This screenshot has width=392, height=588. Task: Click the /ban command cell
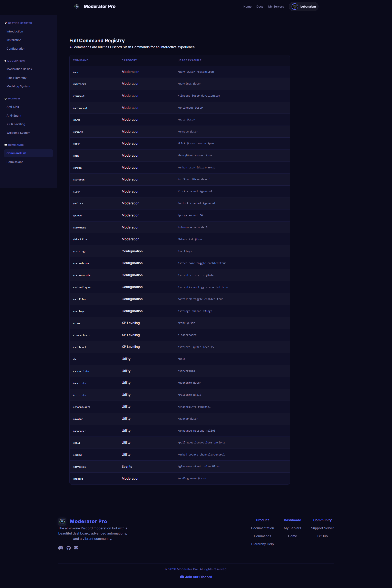[x=76, y=156]
